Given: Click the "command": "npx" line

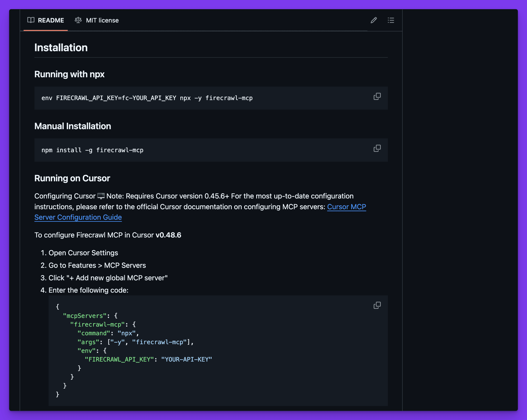Looking at the screenshot, I should click(108, 333).
